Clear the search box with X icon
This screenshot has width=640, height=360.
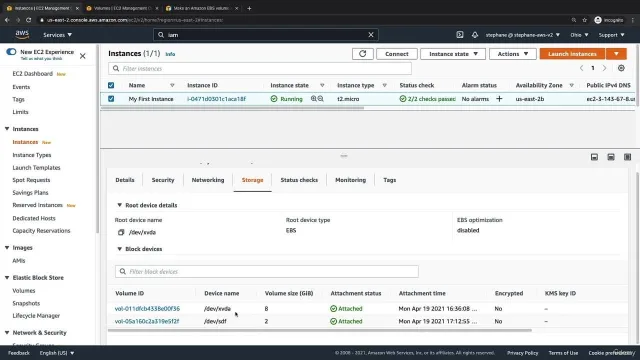(x=371, y=35)
